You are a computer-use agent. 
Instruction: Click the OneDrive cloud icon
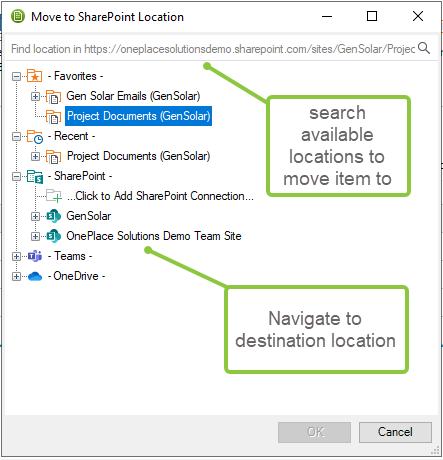pyautogui.click(x=35, y=276)
